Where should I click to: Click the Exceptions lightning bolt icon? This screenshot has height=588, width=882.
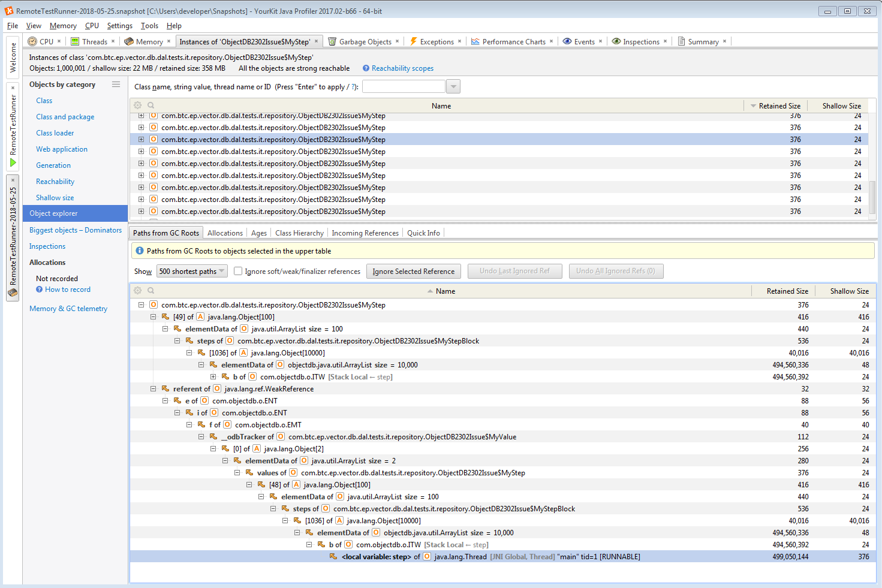tap(413, 41)
